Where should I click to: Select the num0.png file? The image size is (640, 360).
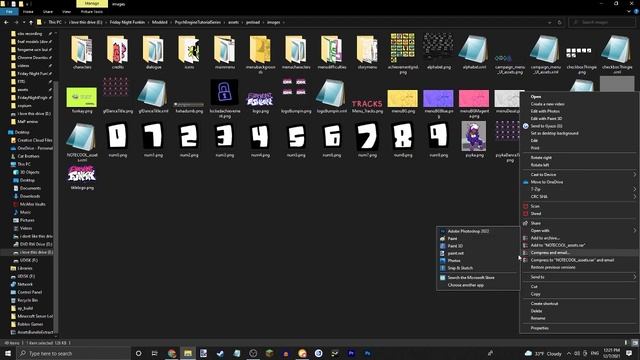(118, 140)
